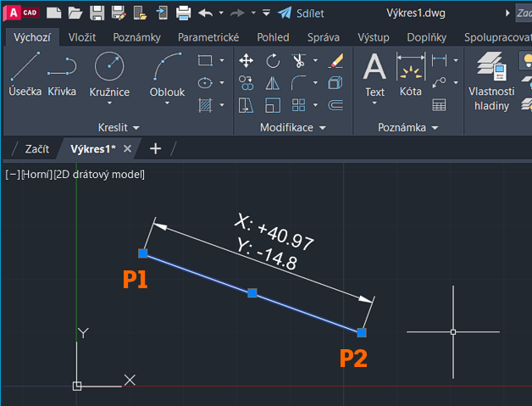Screen dimensions: 532x406
Task: Save the current drawing
Action: point(97,14)
